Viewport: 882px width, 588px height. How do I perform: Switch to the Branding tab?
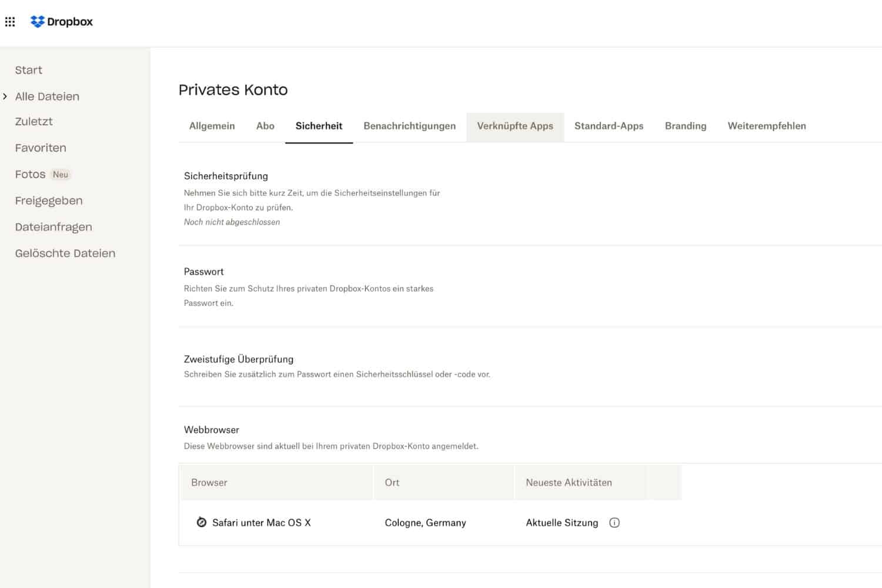click(x=686, y=126)
